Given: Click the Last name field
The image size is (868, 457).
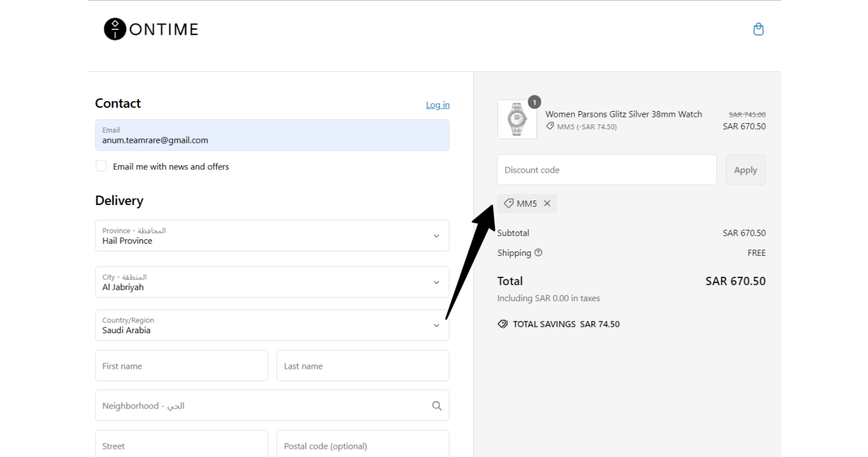Looking at the screenshot, I should click(x=363, y=366).
